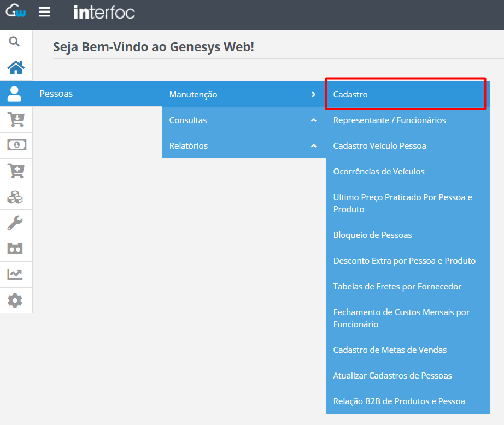Image resolution: width=504 pixels, height=425 pixels.
Task: Toggle the hamburger menu button
Action: pyautogui.click(x=44, y=12)
